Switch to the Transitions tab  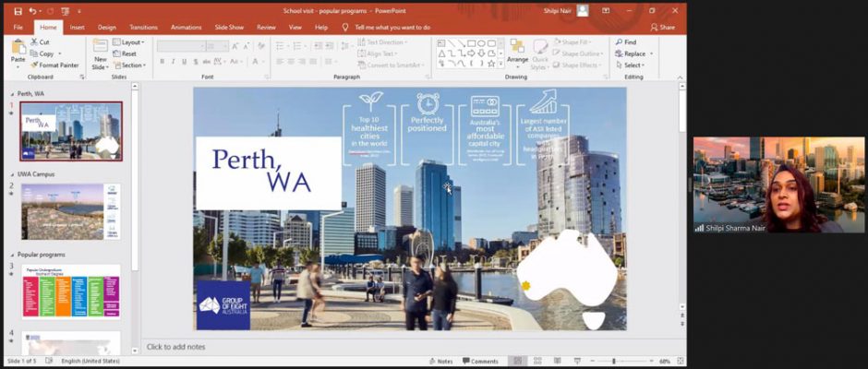click(143, 27)
